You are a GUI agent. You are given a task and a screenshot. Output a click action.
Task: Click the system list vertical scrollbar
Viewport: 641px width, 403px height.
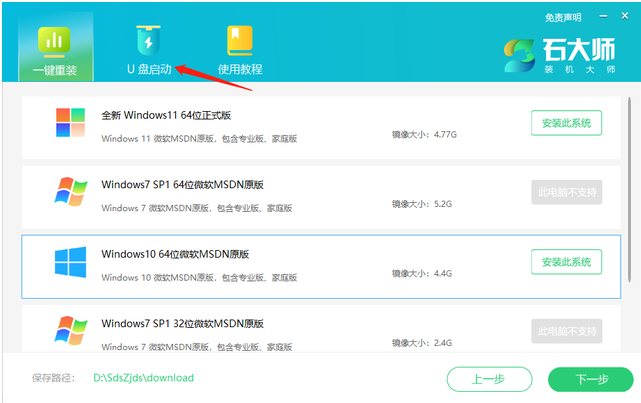[630, 189]
